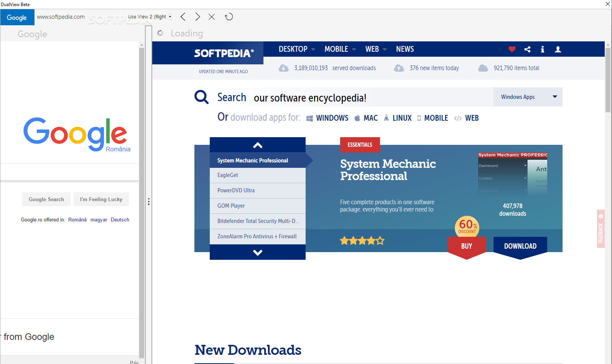Go forward with the right arrow button
The height and width of the screenshot is (364, 612).
coord(197,17)
